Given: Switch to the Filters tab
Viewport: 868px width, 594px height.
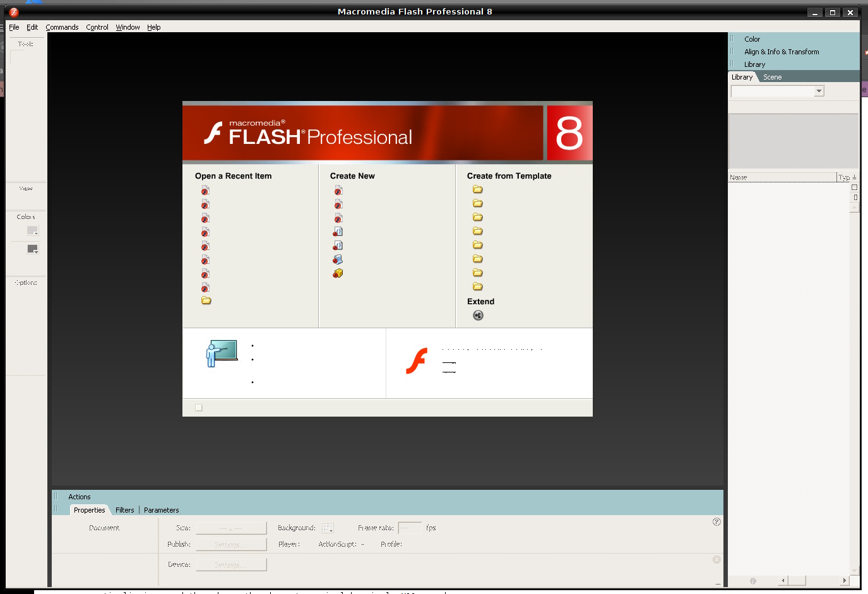Looking at the screenshot, I should [x=124, y=510].
